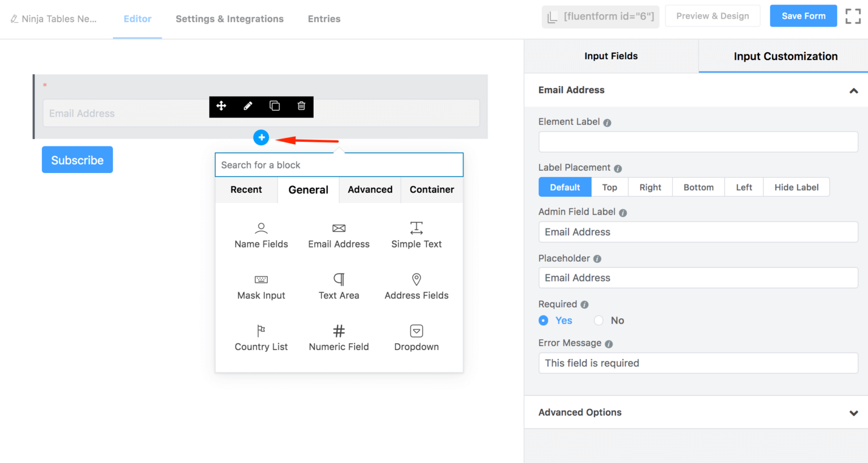
Task: Collapse the Email Address customization section
Action: [x=854, y=90]
